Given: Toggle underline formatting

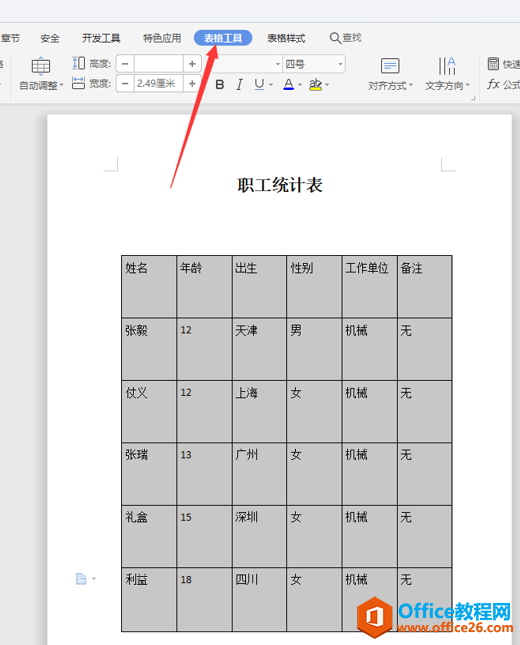Looking at the screenshot, I should [x=259, y=84].
